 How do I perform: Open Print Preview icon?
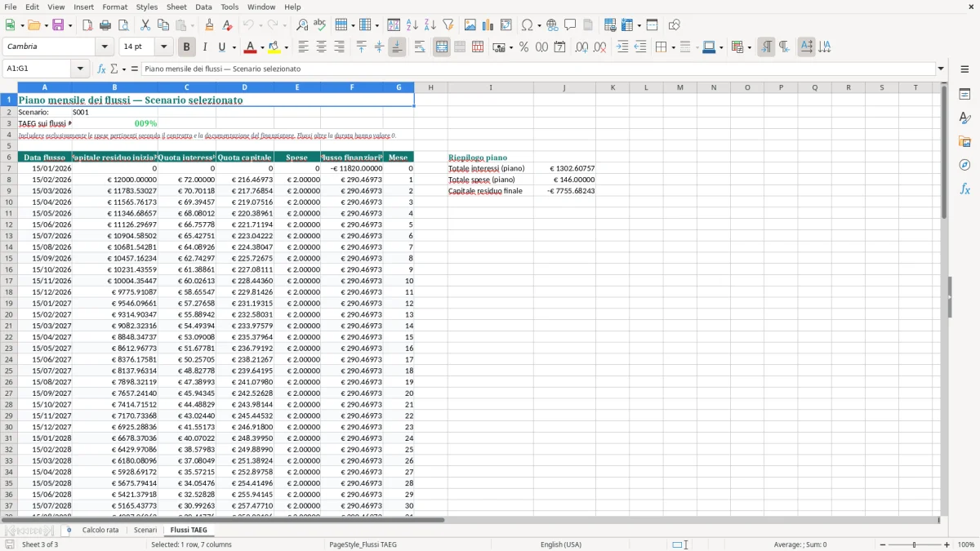click(123, 25)
